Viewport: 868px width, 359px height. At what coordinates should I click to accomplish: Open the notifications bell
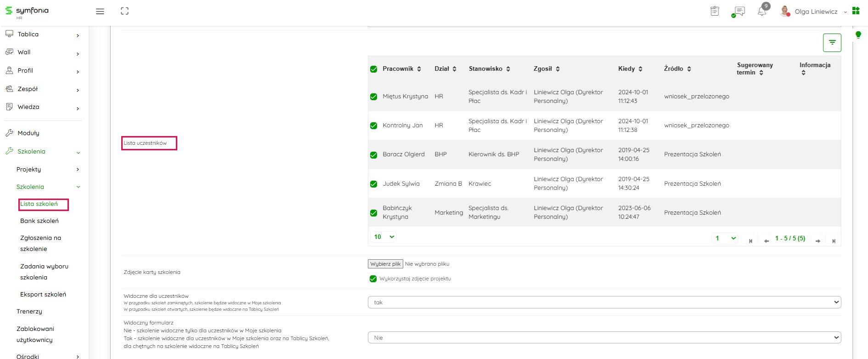[x=761, y=11]
